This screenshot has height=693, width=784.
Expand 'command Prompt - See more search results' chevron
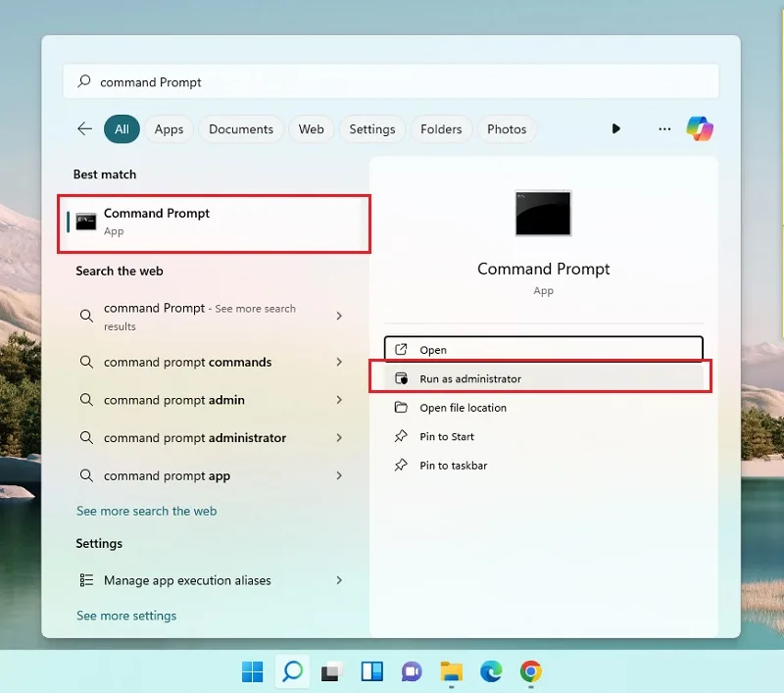(339, 316)
